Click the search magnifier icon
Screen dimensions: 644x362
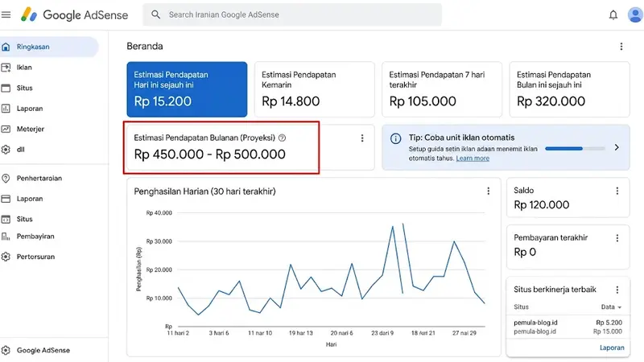[155, 14]
